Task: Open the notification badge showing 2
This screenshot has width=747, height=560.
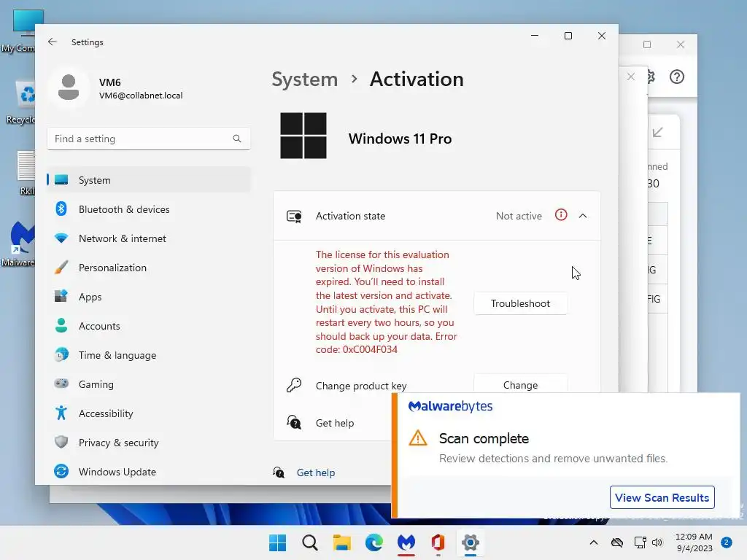Action: pyautogui.click(x=727, y=542)
